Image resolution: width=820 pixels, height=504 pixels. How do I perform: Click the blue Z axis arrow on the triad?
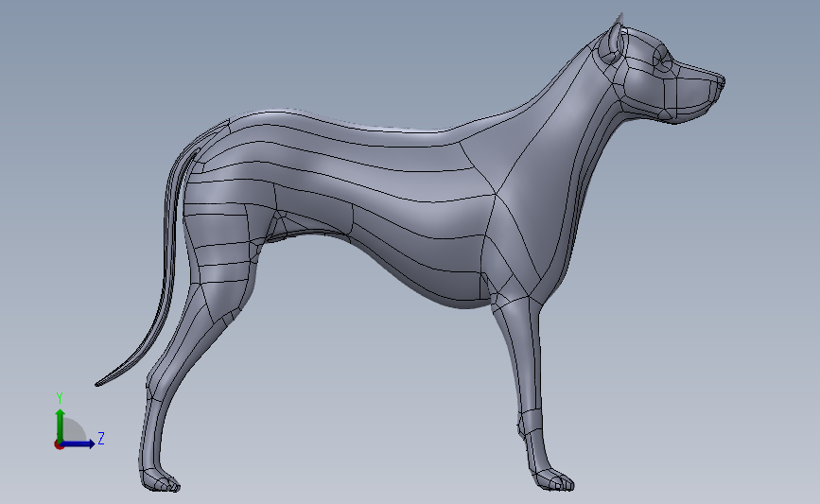[79, 443]
